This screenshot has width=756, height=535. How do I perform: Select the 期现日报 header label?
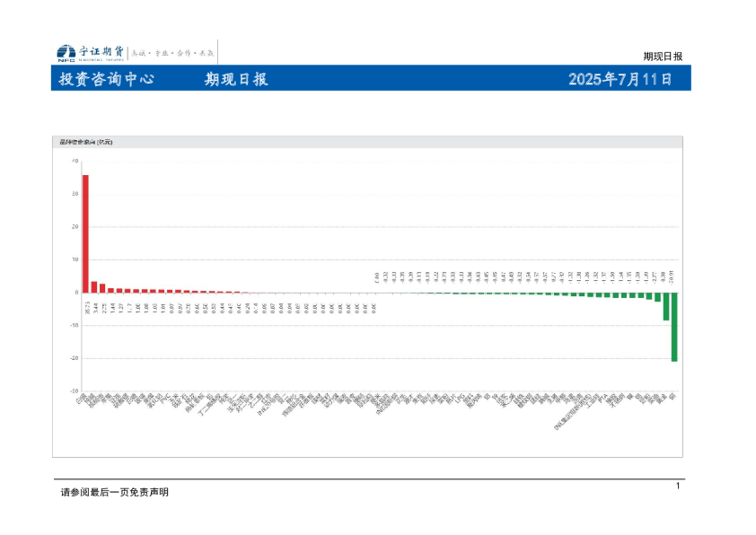[x=236, y=79]
